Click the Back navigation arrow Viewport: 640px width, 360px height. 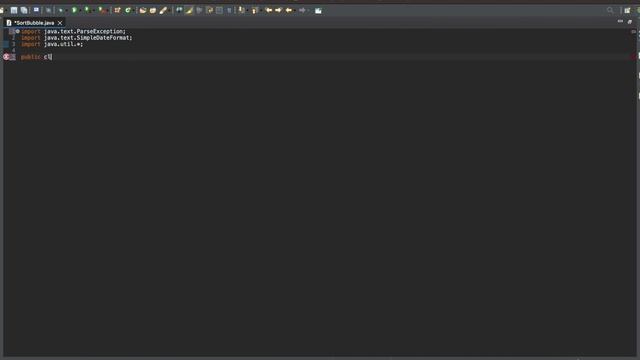click(x=289, y=10)
